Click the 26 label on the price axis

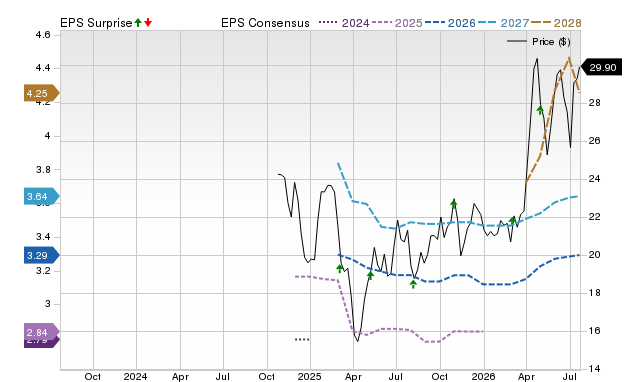pos(594,141)
